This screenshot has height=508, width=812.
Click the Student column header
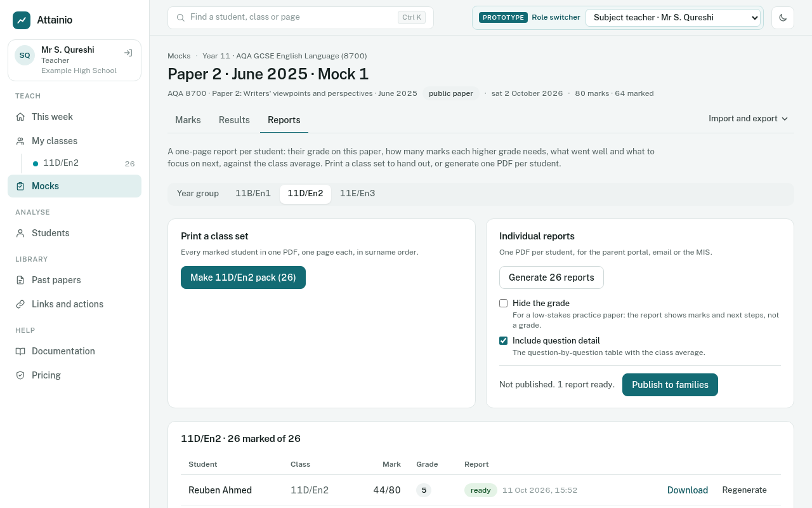click(203, 464)
